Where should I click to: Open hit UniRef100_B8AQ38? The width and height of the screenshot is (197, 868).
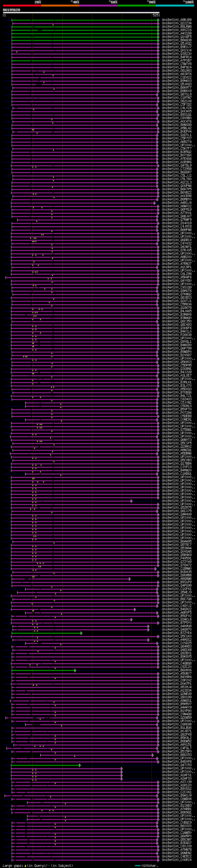coord(177,40)
